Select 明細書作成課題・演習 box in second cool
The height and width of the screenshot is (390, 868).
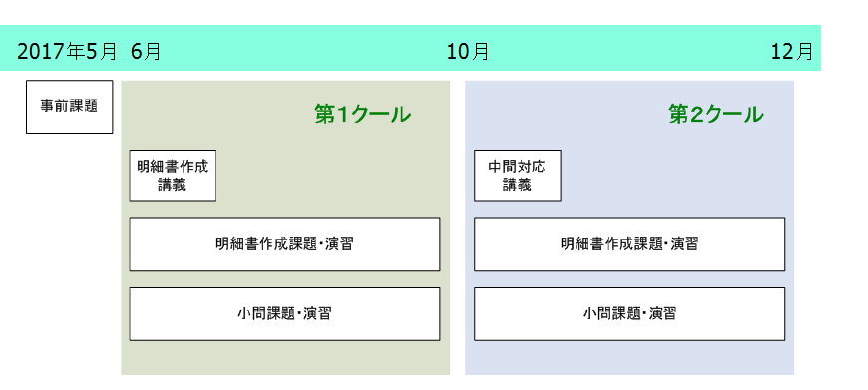pos(630,244)
